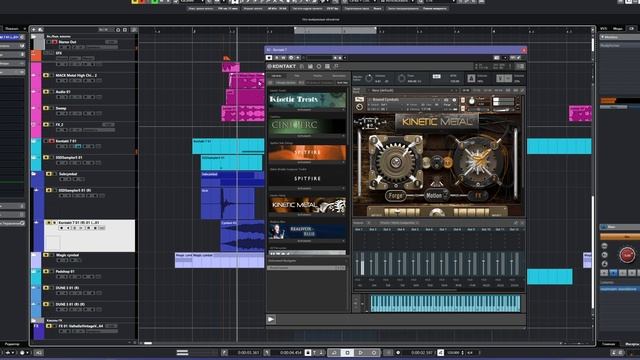Image resolution: width=640 pixels, height=360 pixels.
Task: Unmute the Sweep track
Action: pyautogui.click(x=46, y=108)
